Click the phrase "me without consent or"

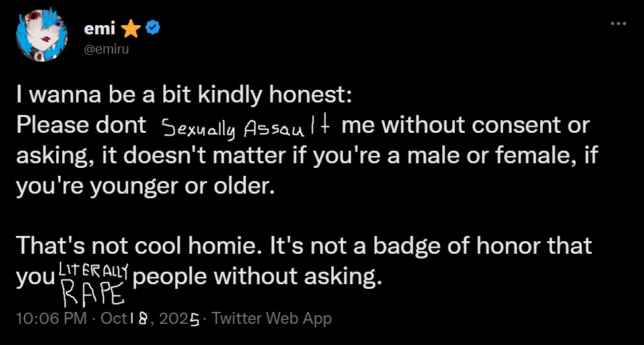click(465, 126)
